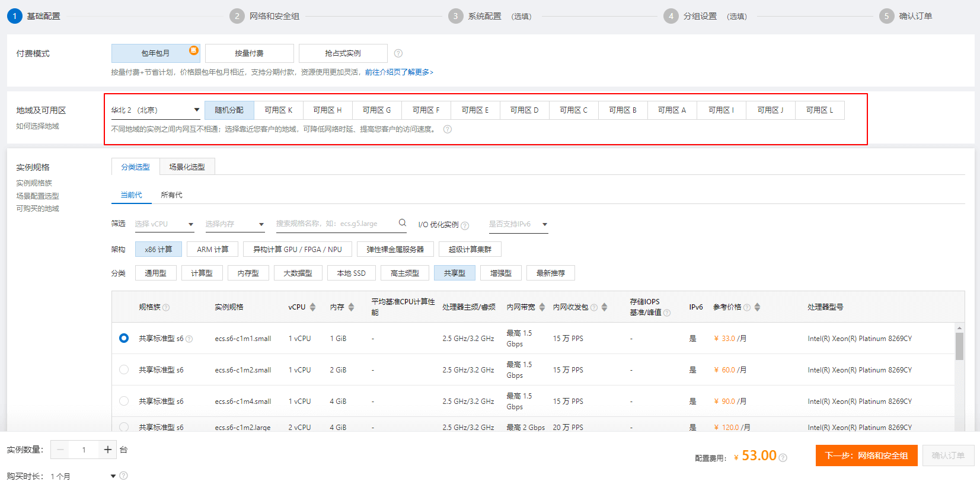Open the 华北 2 (北京) region dropdown
This screenshot has width=980, height=481.
pos(155,110)
